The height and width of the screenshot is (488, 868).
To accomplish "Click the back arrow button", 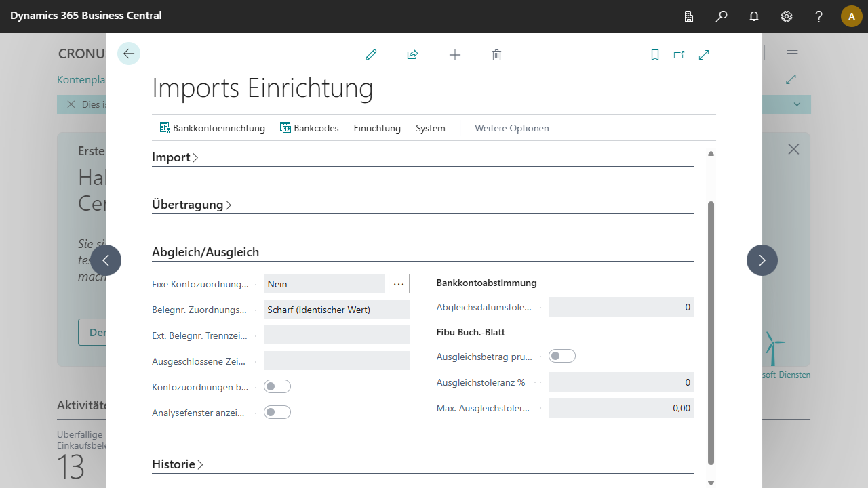I will pyautogui.click(x=129, y=54).
